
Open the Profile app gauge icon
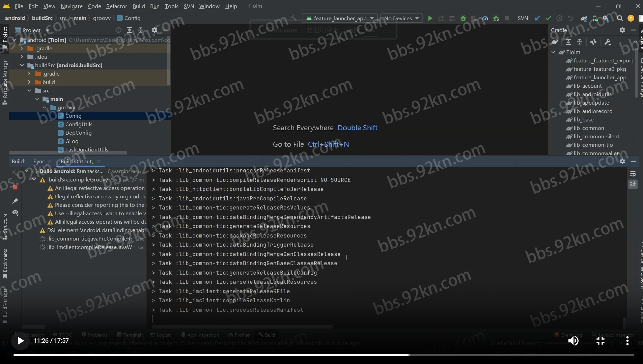485,18
